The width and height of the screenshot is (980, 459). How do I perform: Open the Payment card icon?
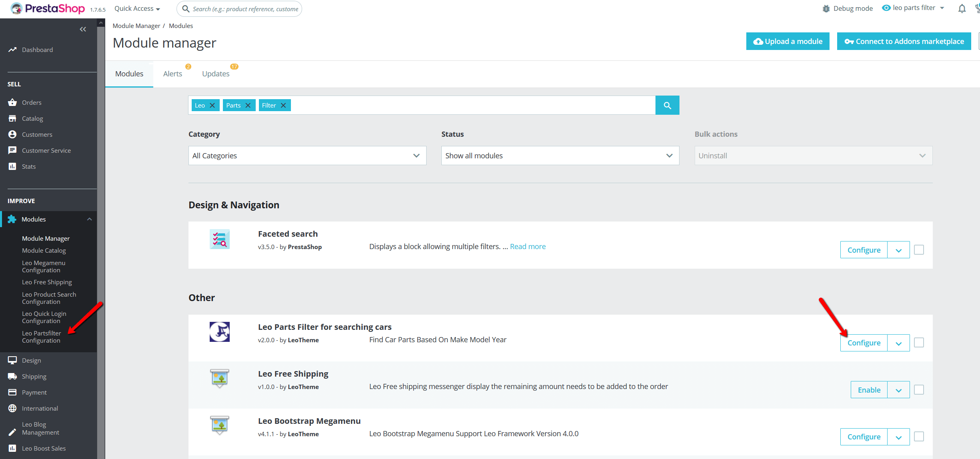coord(12,392)
